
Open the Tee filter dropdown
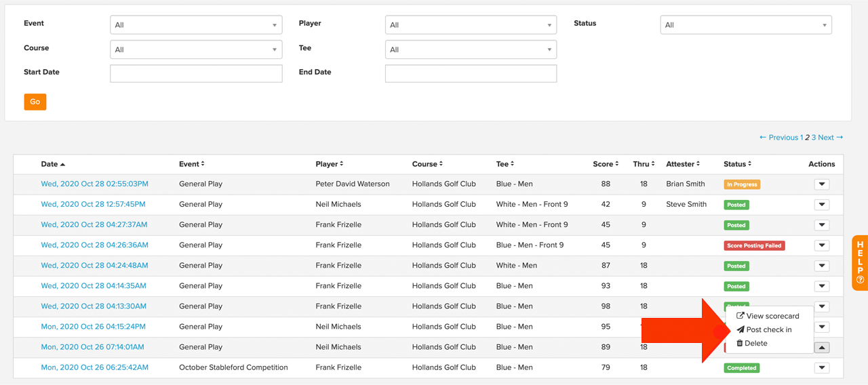click(471, 49)
